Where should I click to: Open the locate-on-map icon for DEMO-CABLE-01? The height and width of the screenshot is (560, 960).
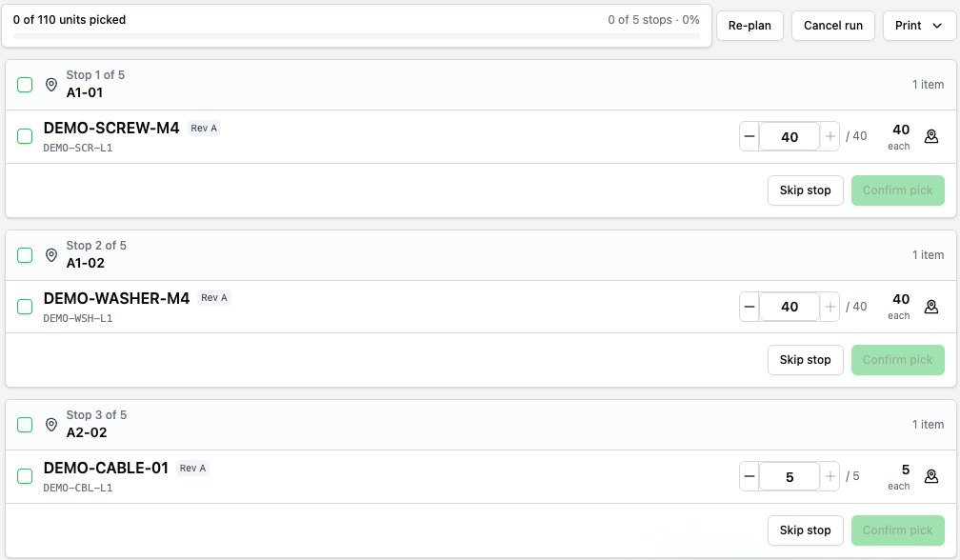pos(931,476)
